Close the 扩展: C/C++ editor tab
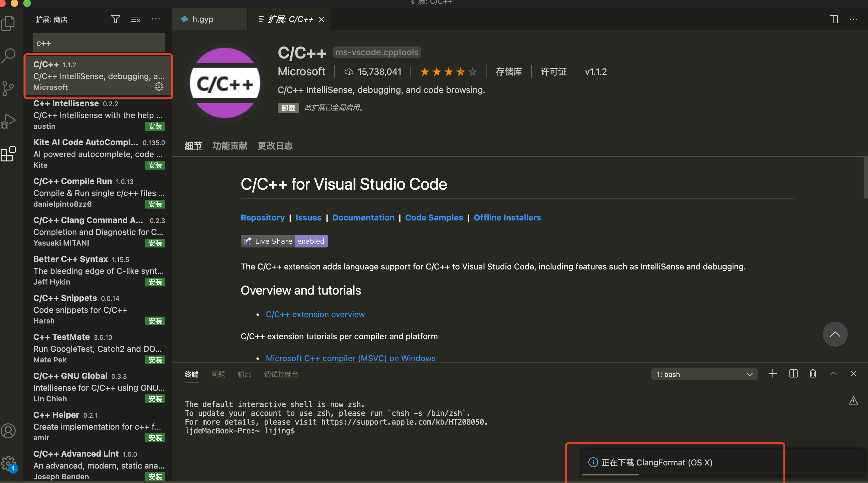This screenshot has width=868, height=483. click(321, 19)
